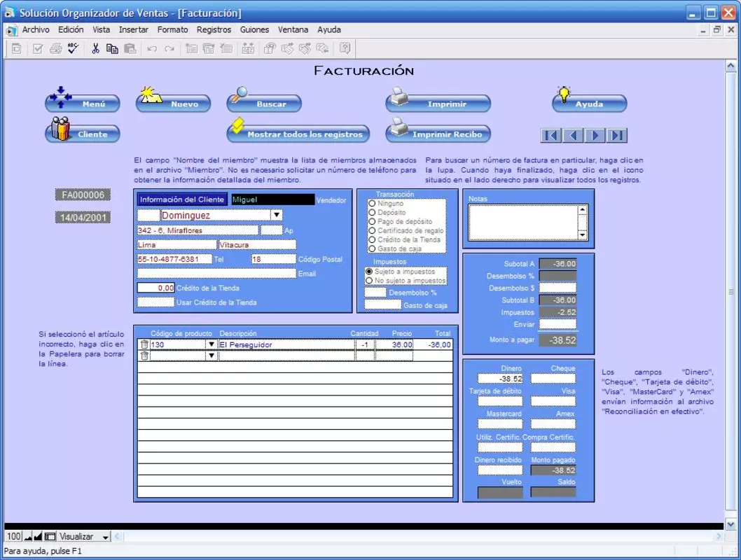741x560 pixels.
Task: Click the spell check ABC toolbar icon
Action: tap(73, 48)
